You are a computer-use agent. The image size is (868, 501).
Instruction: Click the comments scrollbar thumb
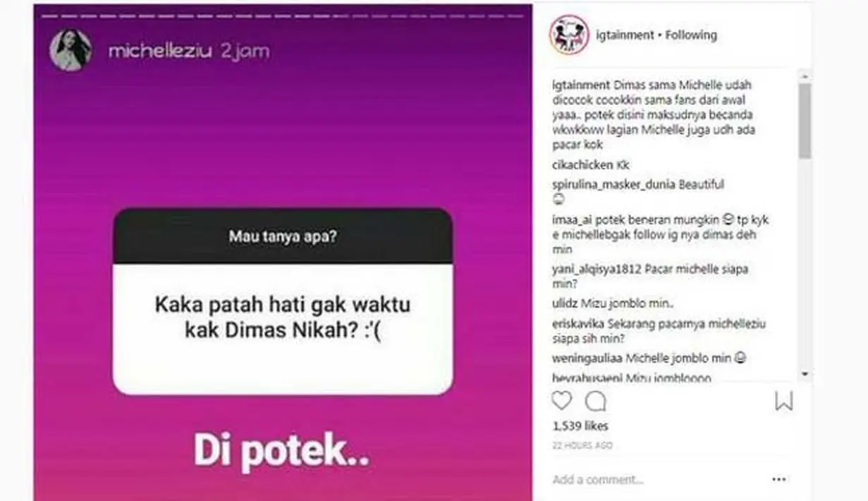[805, 120]
